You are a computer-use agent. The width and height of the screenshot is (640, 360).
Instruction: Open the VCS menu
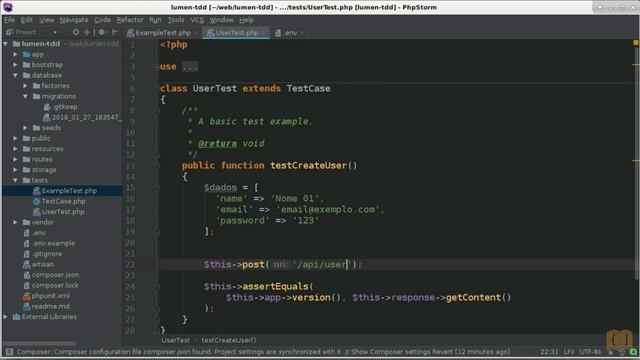pos(197,20)
